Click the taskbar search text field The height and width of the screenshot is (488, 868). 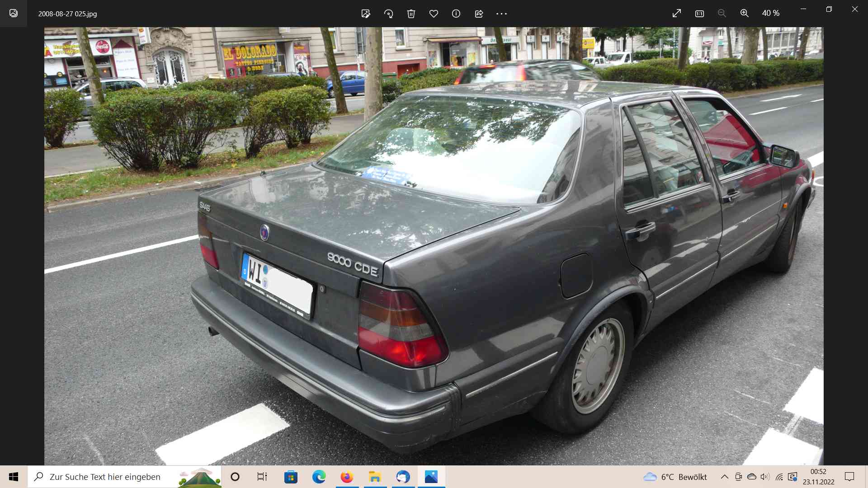(124, 477)
